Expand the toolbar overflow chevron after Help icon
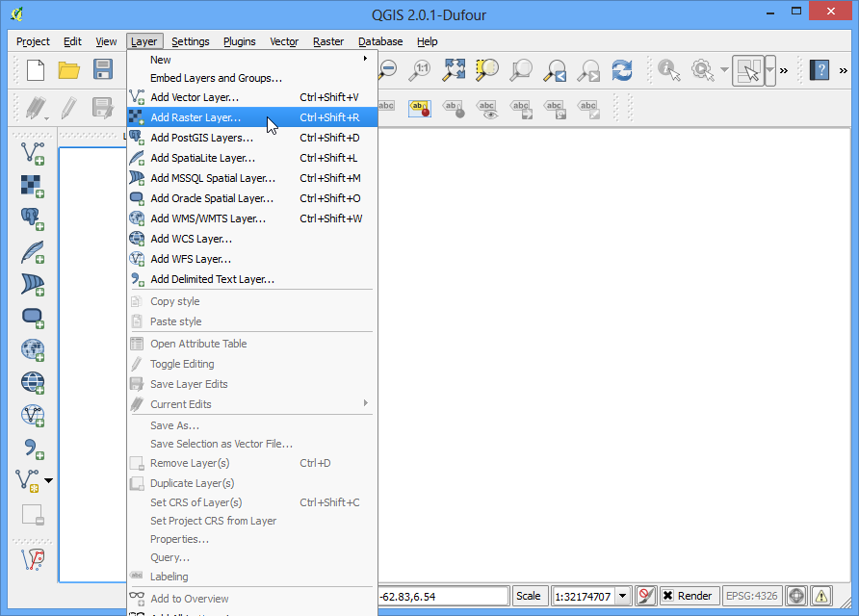The height and width of the screenshot is (616, 859). pyautogui.click(x=844, y=70)
